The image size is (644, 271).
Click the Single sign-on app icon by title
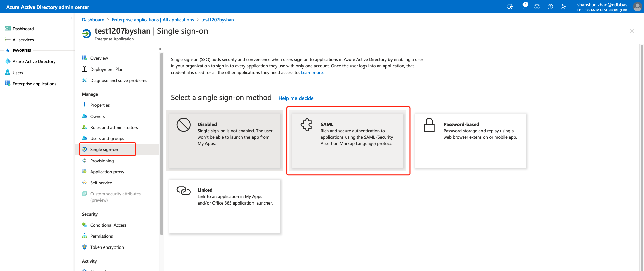point(87,33)
